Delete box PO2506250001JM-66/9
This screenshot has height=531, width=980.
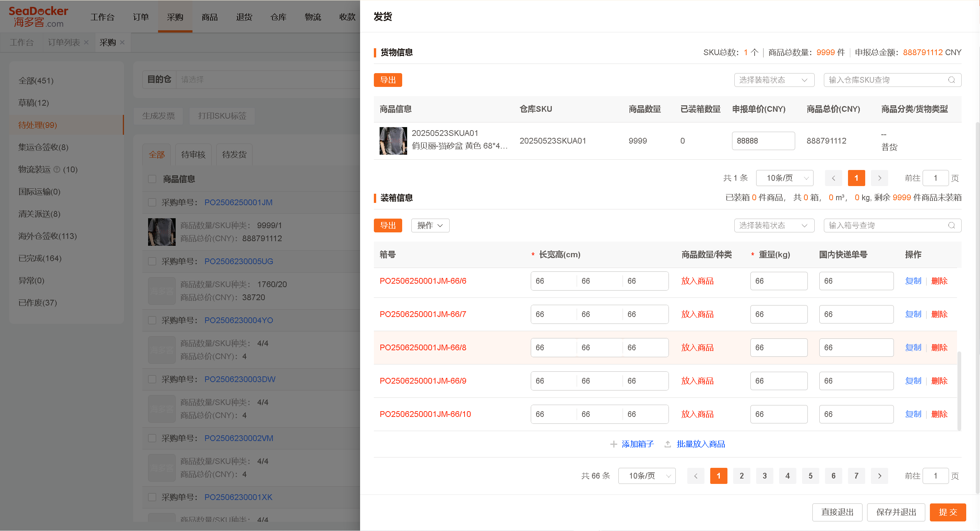pos(939,381)
